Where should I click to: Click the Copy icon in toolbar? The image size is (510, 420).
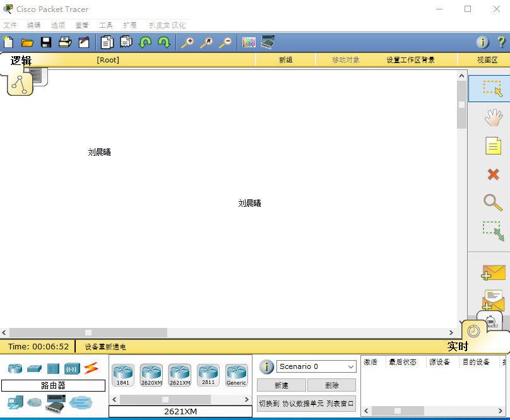pos(107,42)
